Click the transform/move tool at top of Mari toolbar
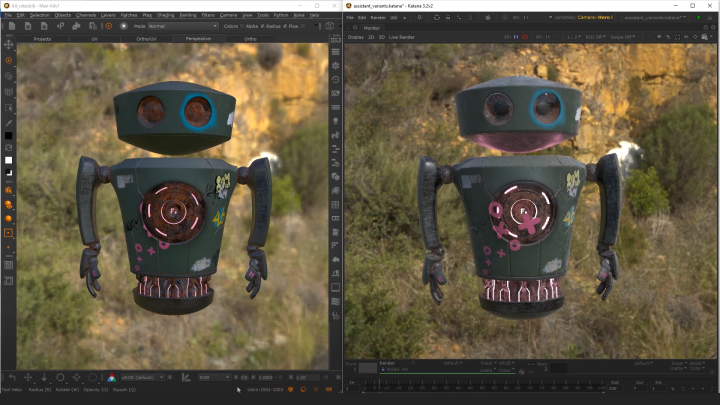The image size is (720, 405). click(8, 45)
